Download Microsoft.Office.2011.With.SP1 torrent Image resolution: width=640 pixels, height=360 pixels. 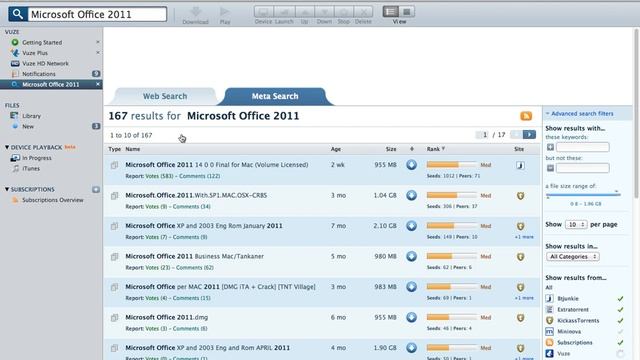point(411,196)
